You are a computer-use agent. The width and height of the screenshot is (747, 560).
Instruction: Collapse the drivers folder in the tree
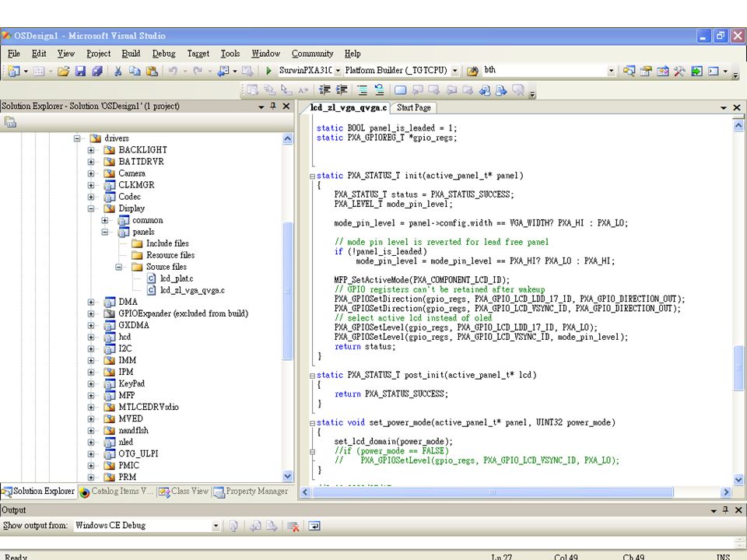point(77,138)
